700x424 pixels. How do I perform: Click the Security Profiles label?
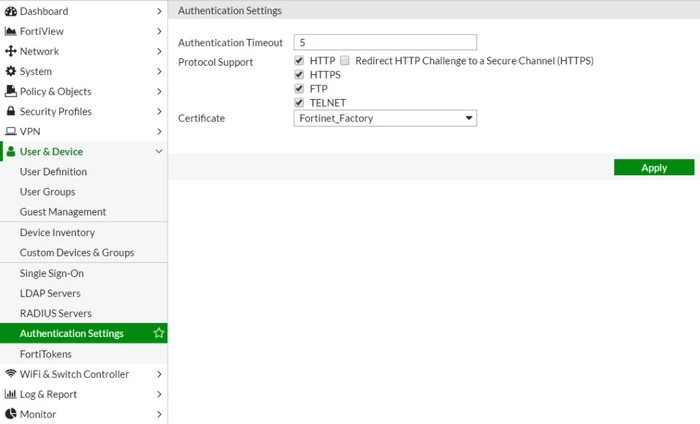pos(56,112)
